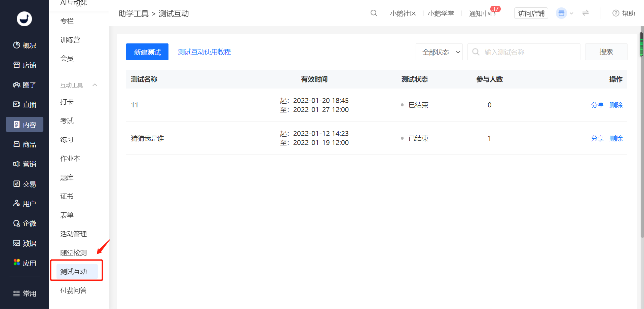The width and height of the screenshot is (644, 309).
Task: Click the 搜索 button
Action: 606,52
